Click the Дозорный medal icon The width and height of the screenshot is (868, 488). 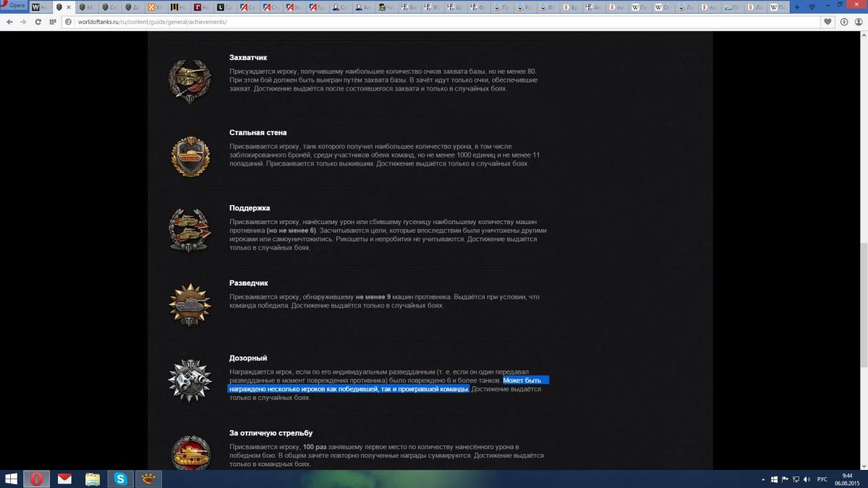[190, 380]
